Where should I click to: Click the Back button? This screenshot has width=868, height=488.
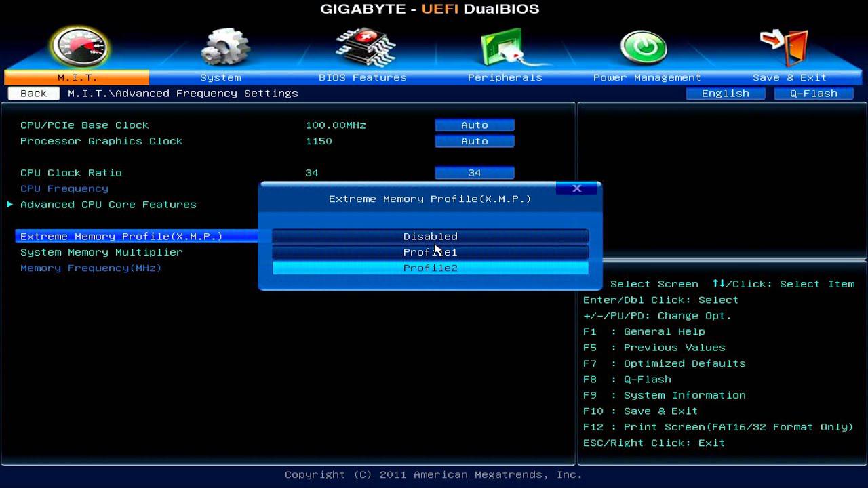point(33,93)
